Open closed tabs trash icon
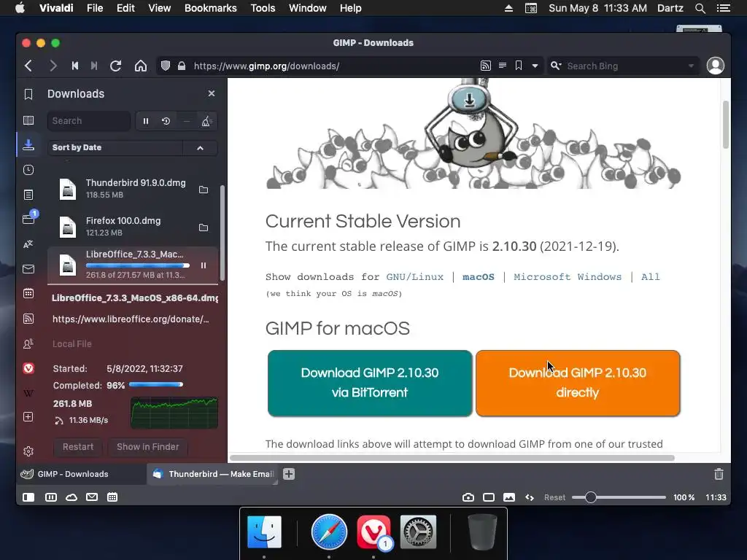This screenshot has width=747, height=560. pyautogui.click(x=719, y=474)
